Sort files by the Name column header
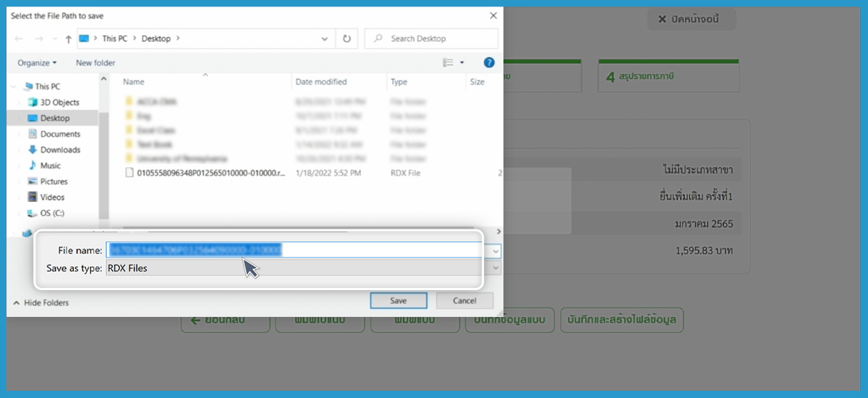868x398 pixels. [x=134, y=82]
